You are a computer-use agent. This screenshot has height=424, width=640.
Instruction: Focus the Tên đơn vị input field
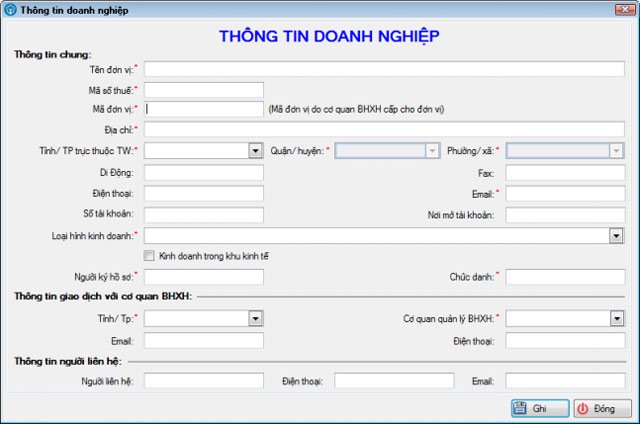pos(384,69)
